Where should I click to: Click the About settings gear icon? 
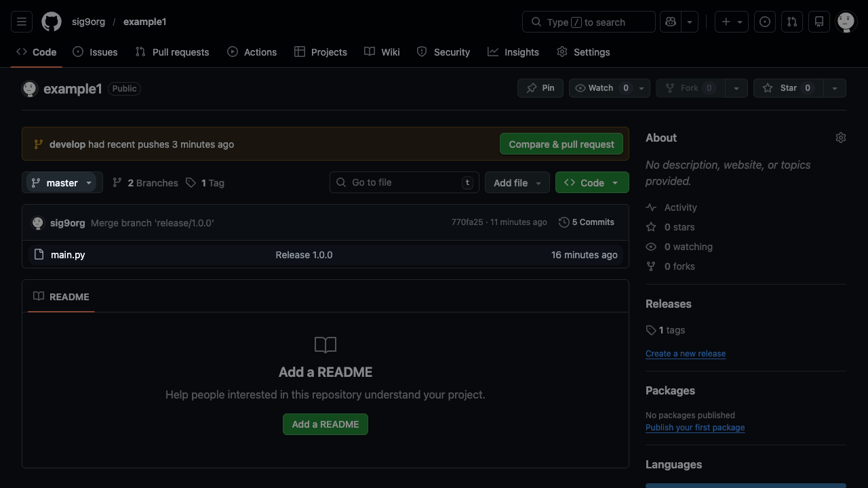pos(841,138)
